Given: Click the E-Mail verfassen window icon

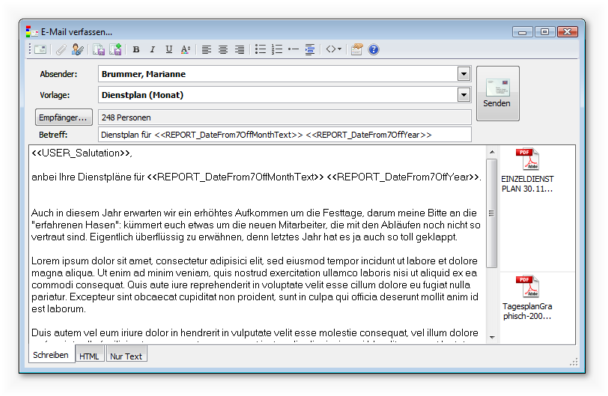Looking at the screenshot, I should pos(32,31).
